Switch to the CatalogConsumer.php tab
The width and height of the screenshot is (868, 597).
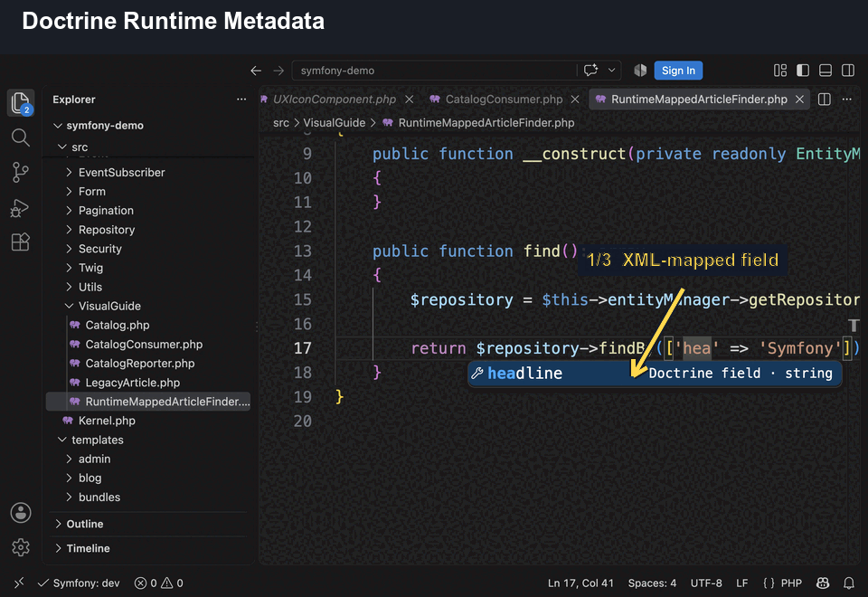pos(504,99)
